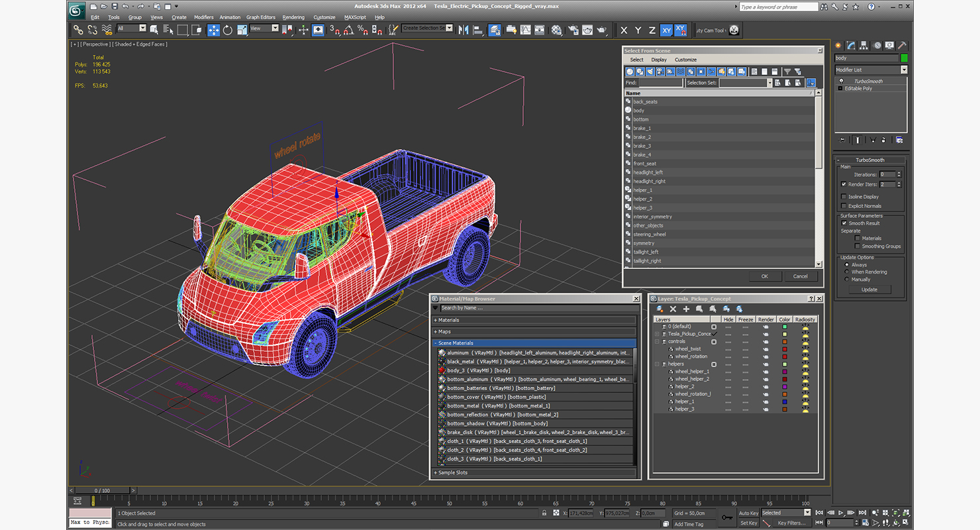The image size is (980, 530).
Task: Select the When Rendering update option
Action: 846,272
